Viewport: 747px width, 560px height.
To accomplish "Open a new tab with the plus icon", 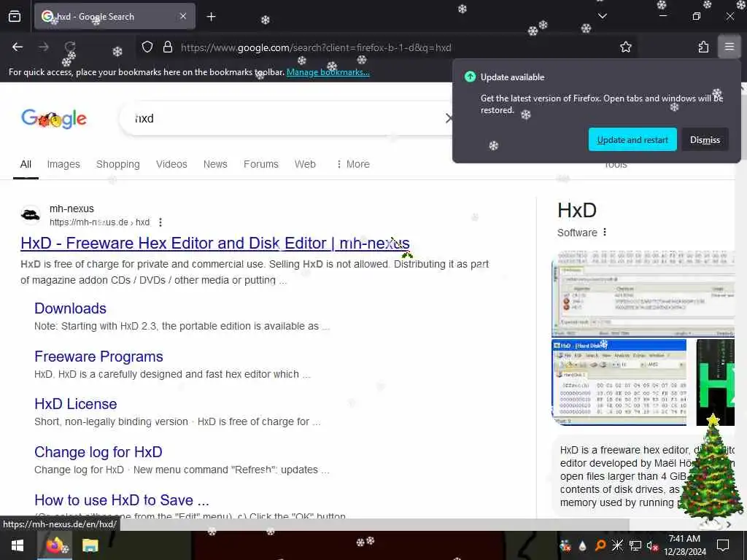I will point(211,17).
